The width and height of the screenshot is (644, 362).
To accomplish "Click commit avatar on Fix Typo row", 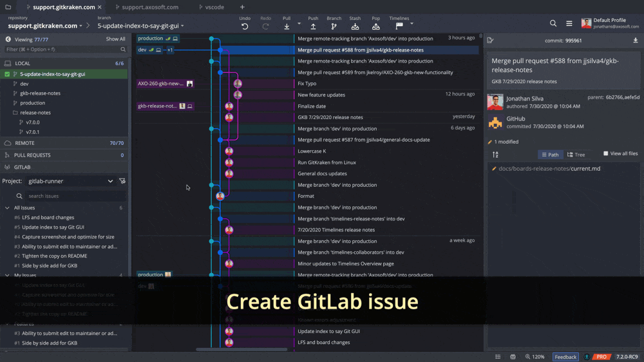I will 238,83.
